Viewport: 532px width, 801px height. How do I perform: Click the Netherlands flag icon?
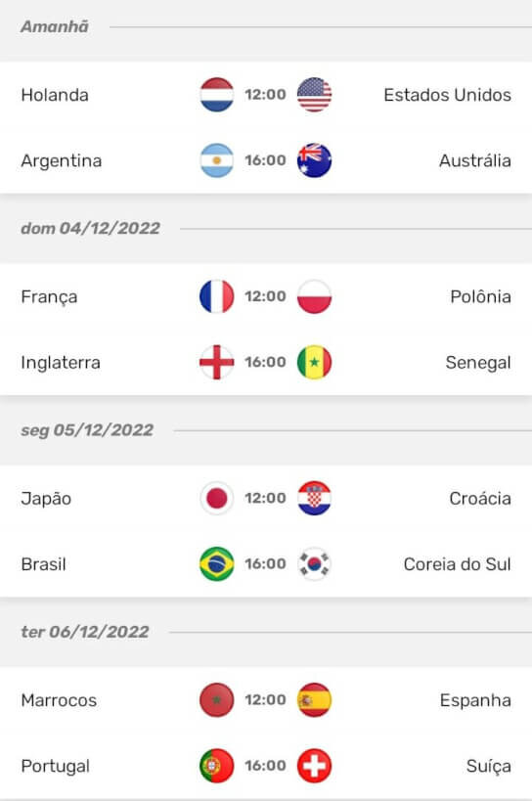(x=216, y=95)
